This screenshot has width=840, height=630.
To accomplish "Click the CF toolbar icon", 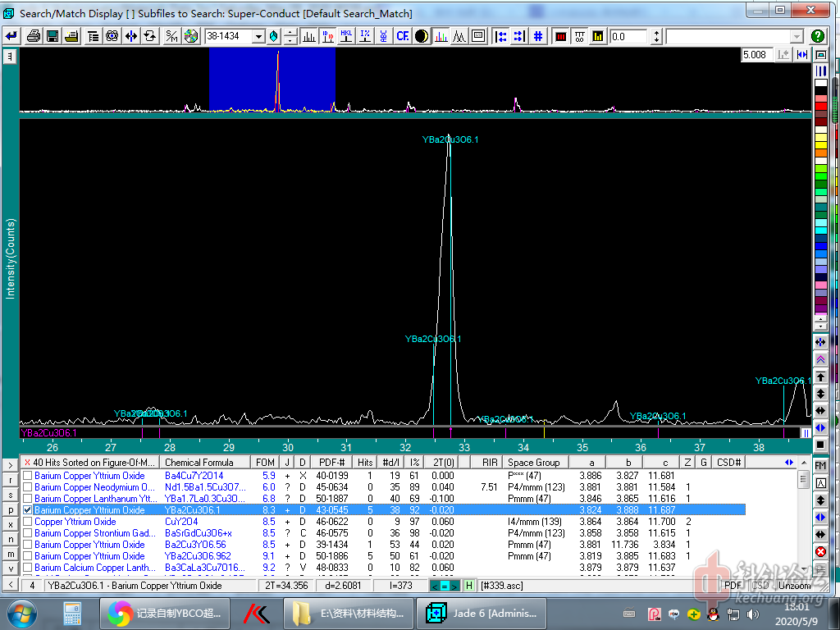I will pos(403,36).
